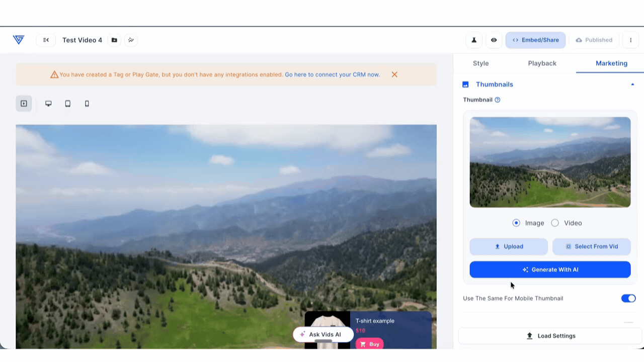Click Load Settings button
This screenshot has width=644, height=362.
(x=550, y=336)
